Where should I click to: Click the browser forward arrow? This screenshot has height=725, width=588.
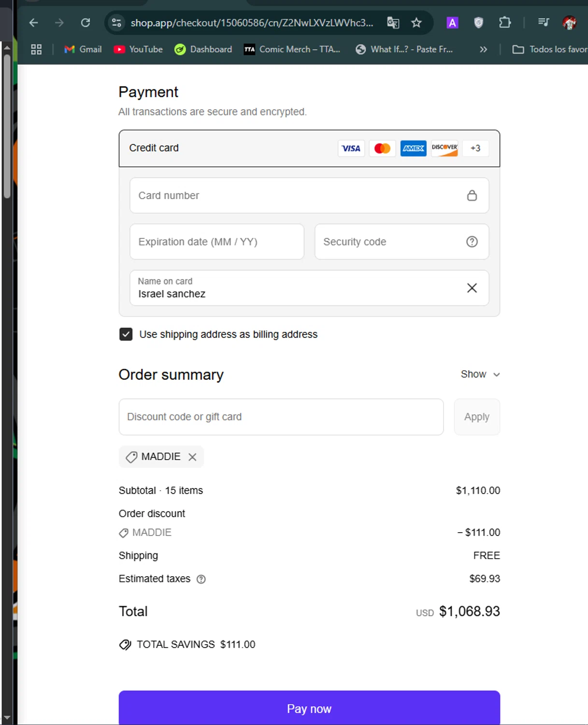point(59,23)
